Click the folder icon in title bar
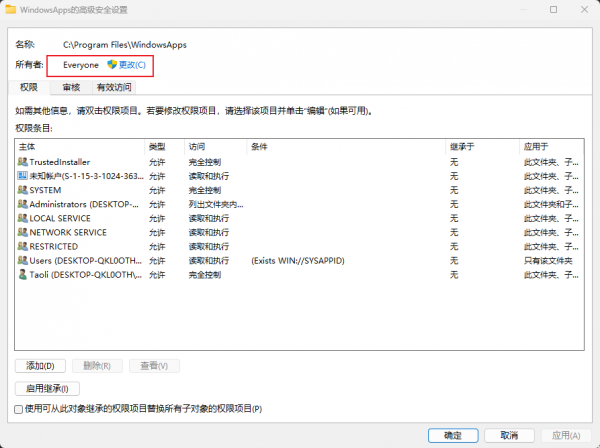Screen dimensions: 600x448 click(x=10, y=9)
